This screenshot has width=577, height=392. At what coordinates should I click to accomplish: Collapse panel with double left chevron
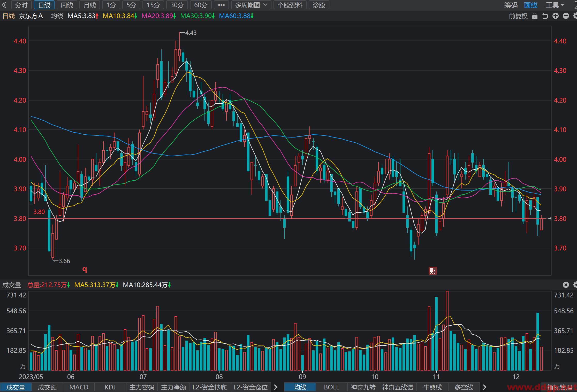4,5
